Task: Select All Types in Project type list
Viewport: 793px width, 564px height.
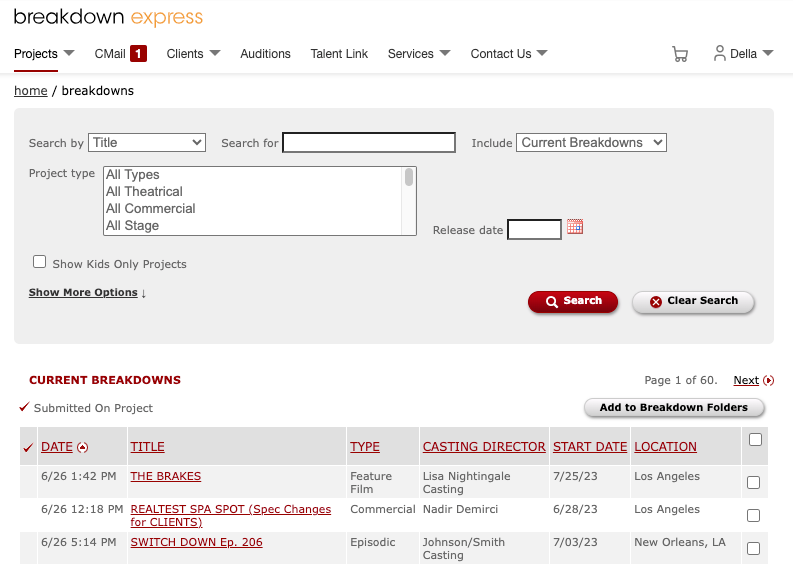Action: [253, 175]
